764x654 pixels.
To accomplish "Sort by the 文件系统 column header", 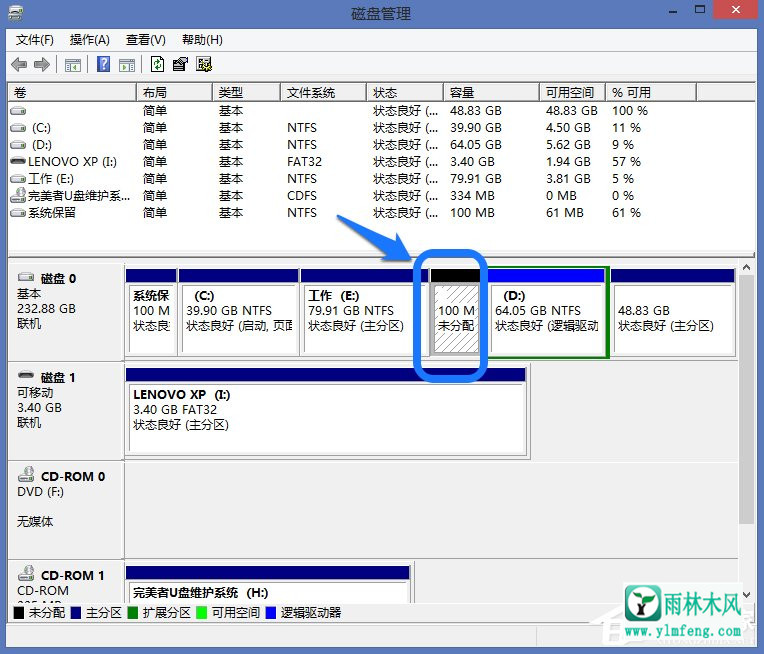I will point(323,93).
